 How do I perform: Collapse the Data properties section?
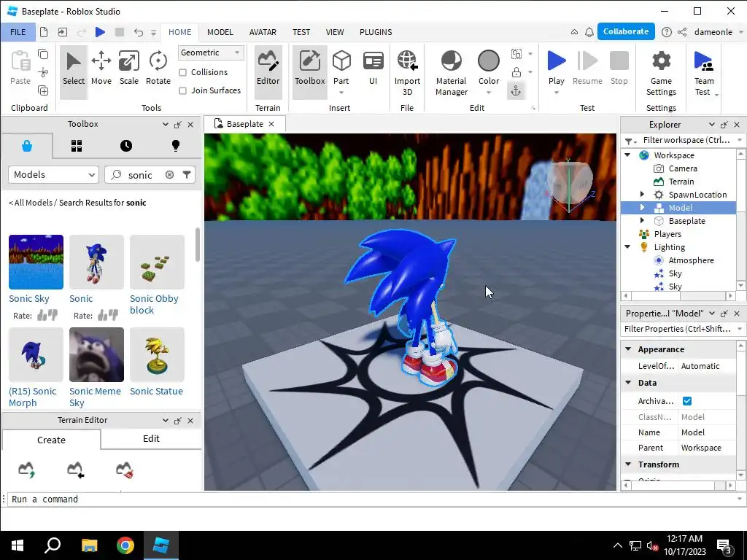(x=628, y=382)
